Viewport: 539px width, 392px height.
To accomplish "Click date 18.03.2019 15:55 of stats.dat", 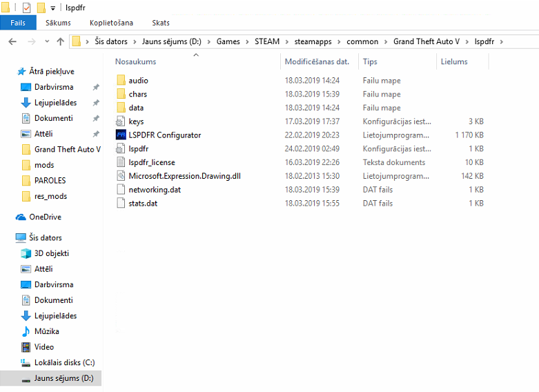I will pos(312,203).
